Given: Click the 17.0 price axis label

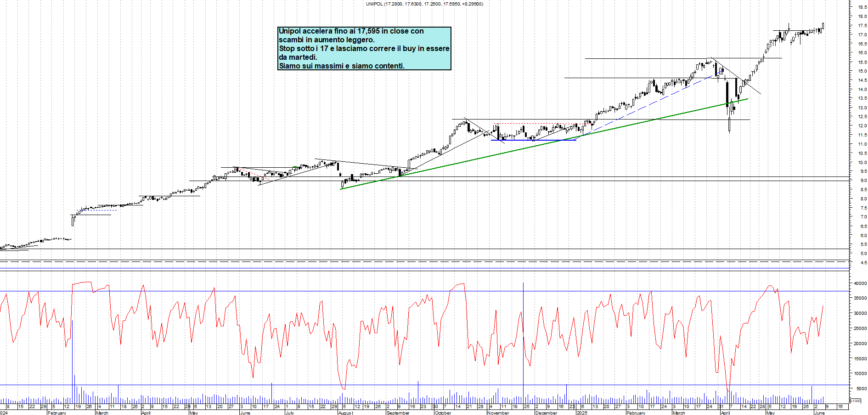Looking at the screenshot, I should pyautogui.click(x=862, y=35).
